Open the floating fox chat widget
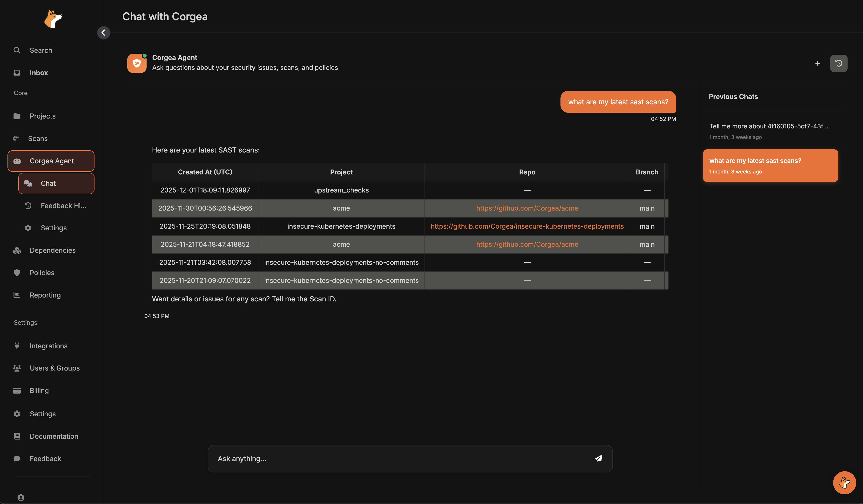 click(x=844, y=483)
